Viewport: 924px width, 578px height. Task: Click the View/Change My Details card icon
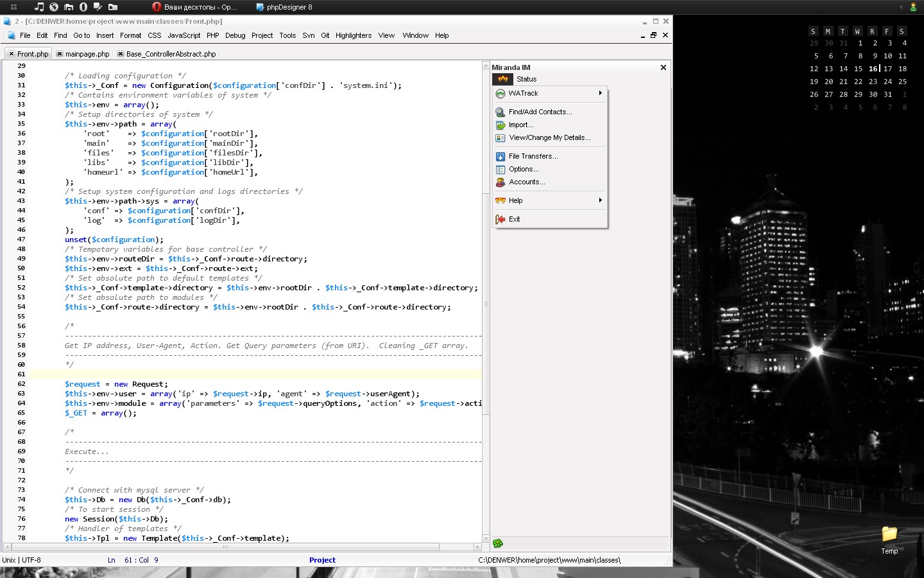click(x=501, y=137)
